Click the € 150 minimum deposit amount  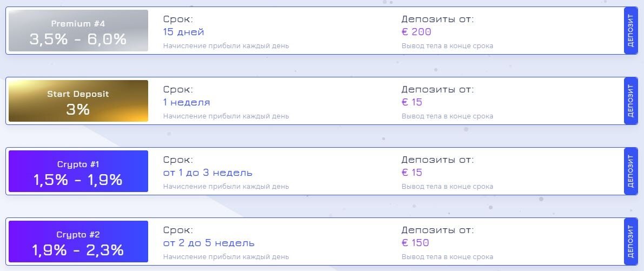pyautogui.click(x=415, y=243)
